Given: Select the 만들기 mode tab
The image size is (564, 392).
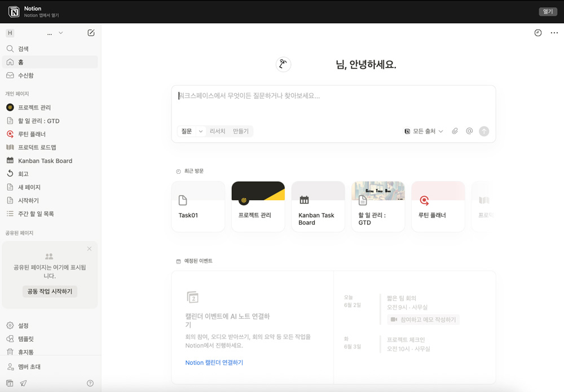Looking at the screenshot, I should [x=241, y=131].
